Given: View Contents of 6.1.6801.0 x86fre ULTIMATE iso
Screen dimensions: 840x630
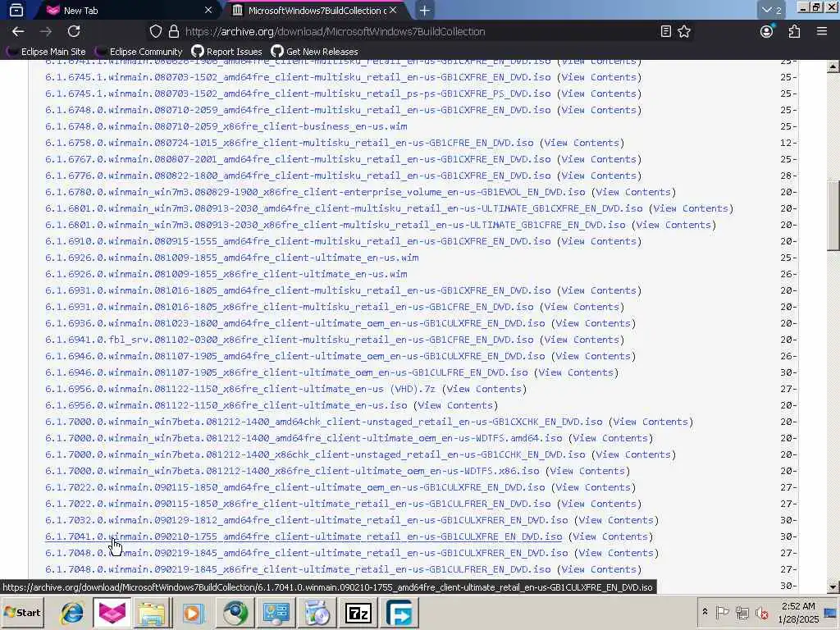Looking at the screenshot, I should tap(674, 225).
